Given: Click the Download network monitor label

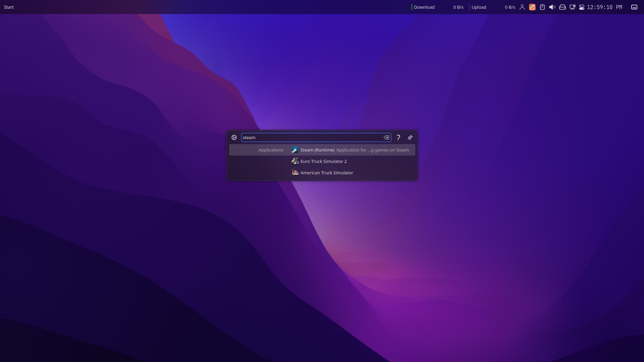Looking at the screenshot, I should point(424,7).
